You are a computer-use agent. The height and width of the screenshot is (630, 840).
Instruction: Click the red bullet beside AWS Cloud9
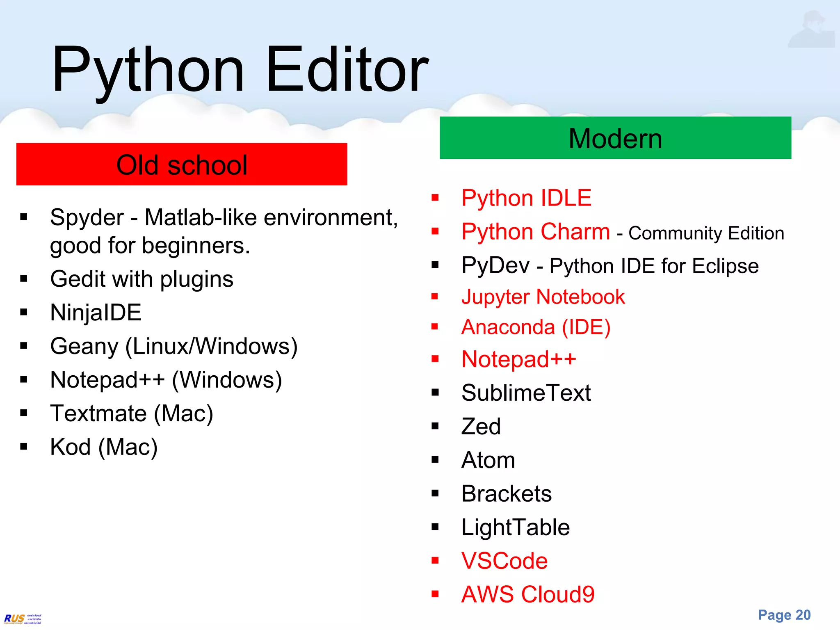pos(435,594)
